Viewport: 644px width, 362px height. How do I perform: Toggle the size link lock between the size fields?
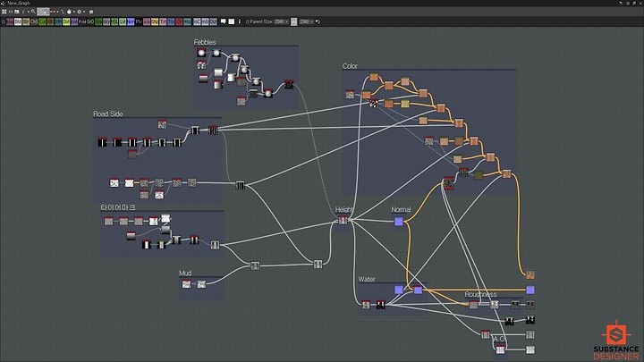(x=293, y=21)
